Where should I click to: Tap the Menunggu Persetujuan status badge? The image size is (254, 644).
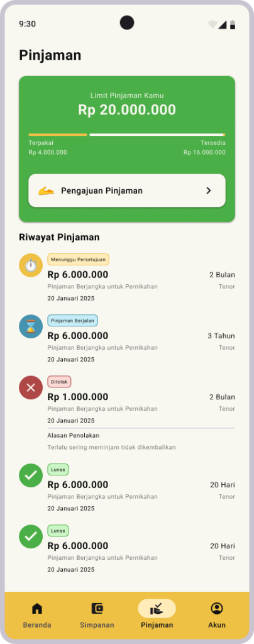[x=79, y=260]
